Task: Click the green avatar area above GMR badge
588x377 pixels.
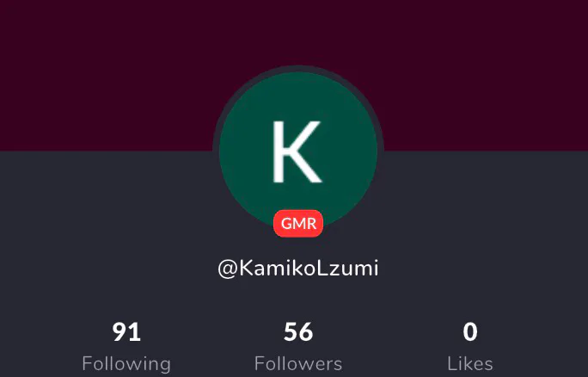Action: coord(298,197)
